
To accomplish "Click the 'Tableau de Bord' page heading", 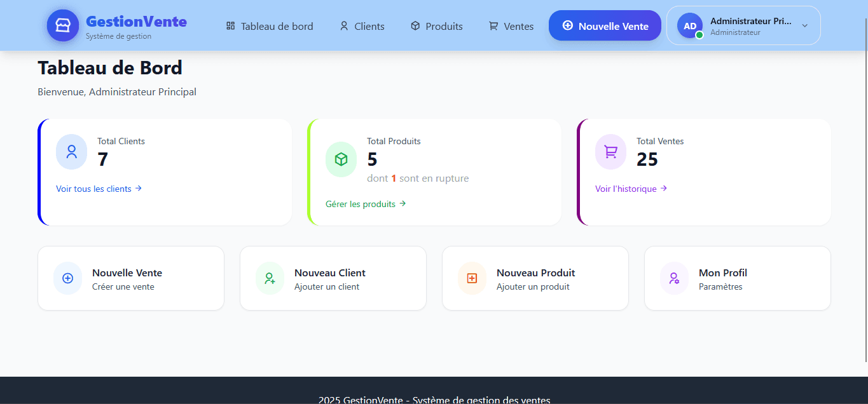I will click(110, 67).
